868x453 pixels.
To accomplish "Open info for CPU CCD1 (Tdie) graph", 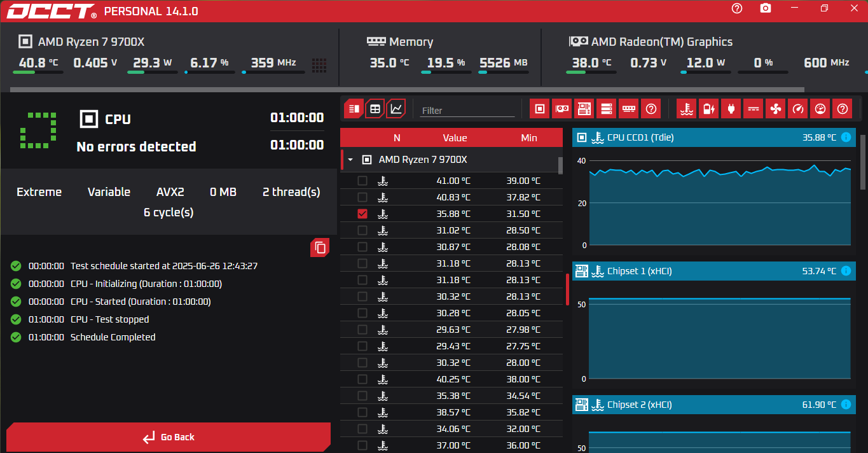I will [x=846, y=137].
